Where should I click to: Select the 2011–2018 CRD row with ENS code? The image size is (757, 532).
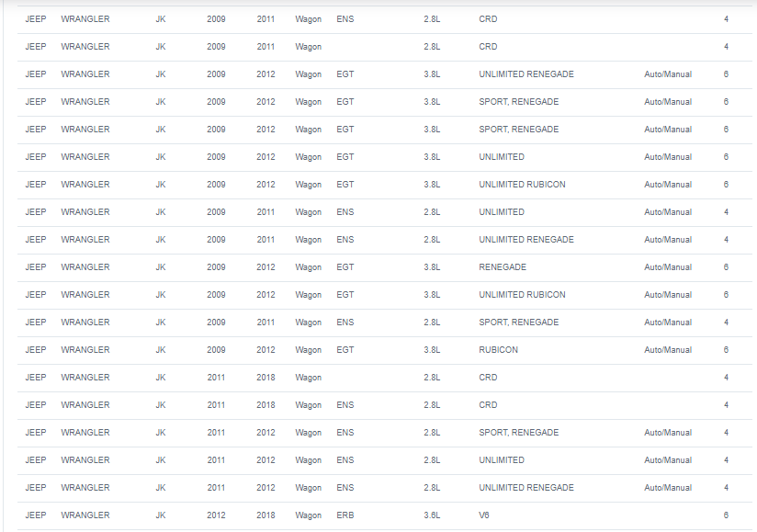coord(384,405)
